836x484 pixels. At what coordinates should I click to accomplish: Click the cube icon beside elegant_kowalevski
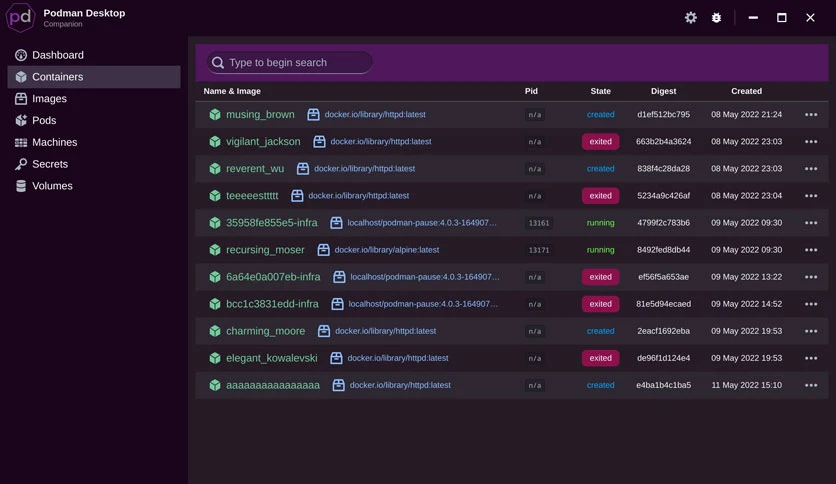click(x=215, y=358)
